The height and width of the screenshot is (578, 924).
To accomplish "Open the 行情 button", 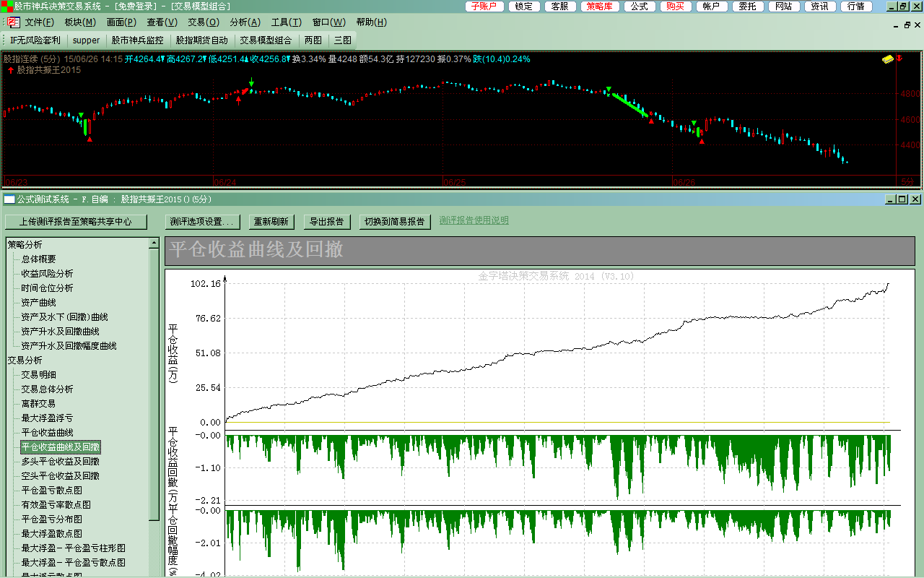I will coord(855,7).
